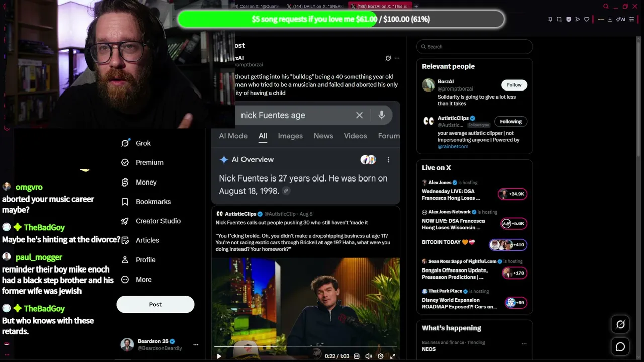The height and width of the screenshot is (362, 644).
Task: Open the What's happening NEOS trend options
Action: pos(524,344)
